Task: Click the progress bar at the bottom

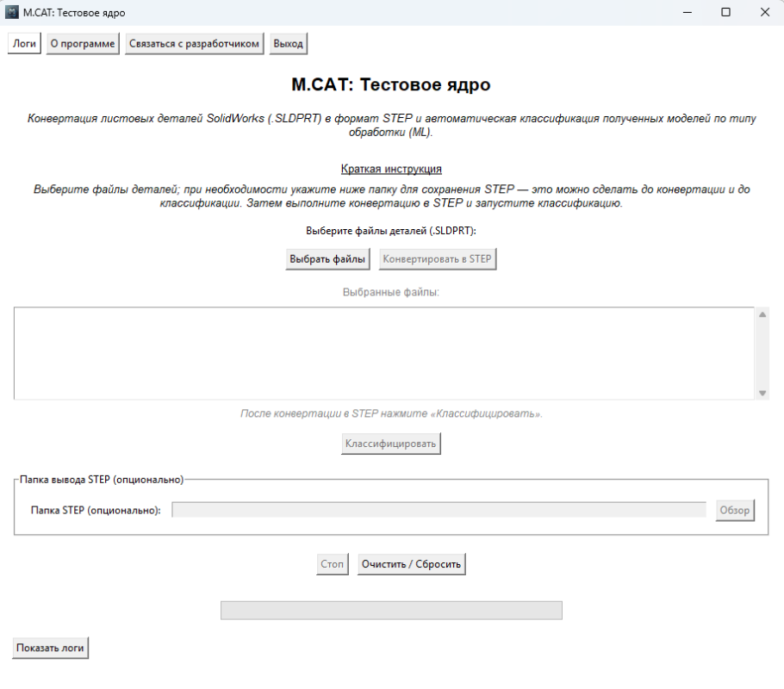Action: (x=391, y=610)
